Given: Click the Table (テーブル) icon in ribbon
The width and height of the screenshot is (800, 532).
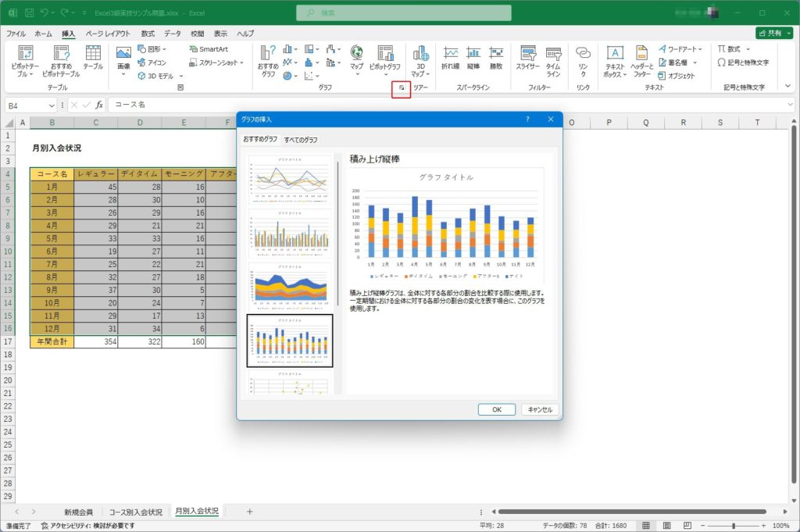Looking at the screenshot, I should (93, 57).
